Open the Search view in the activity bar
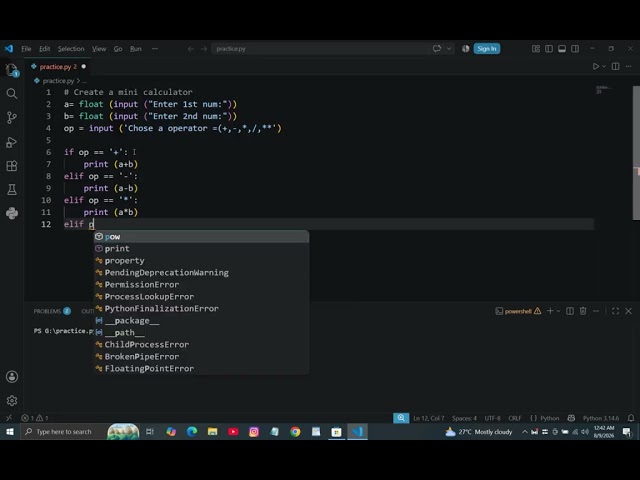 click(11, 94)
